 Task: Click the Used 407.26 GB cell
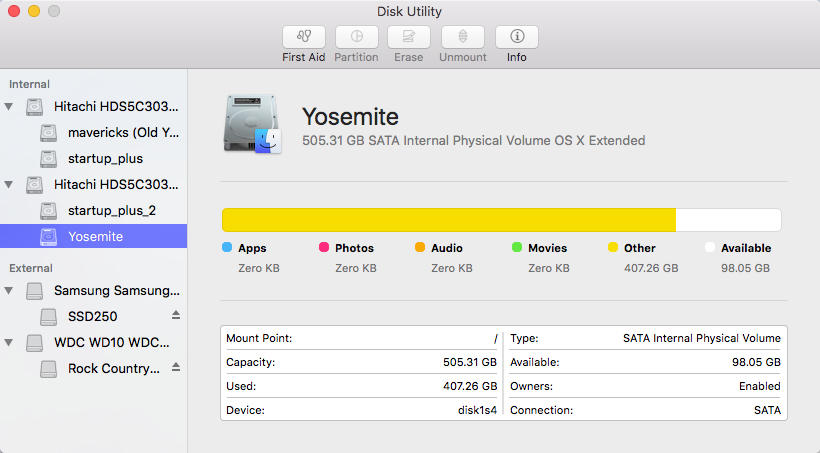click(470, 386)
